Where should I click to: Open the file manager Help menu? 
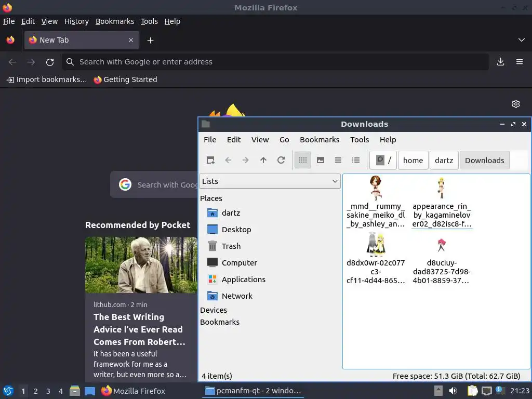click(x=388, y=140)
